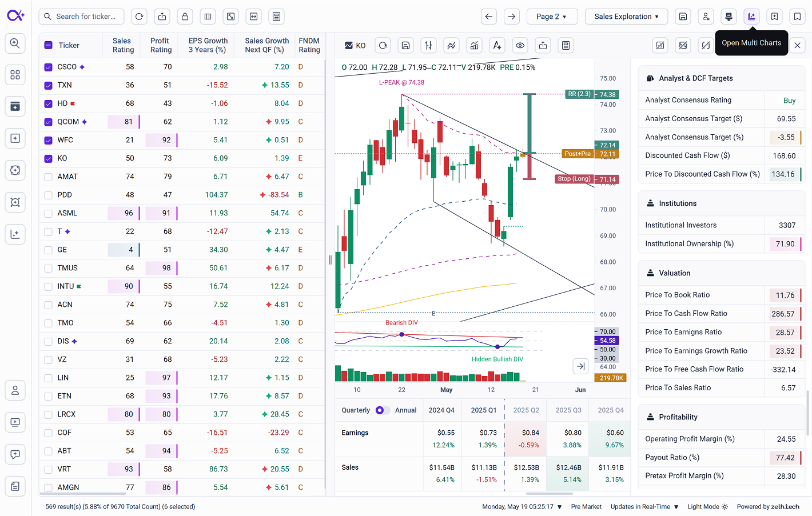Open the date time dropdown in status bar
Screen dimensions: 812x516
tap(522, 507)
